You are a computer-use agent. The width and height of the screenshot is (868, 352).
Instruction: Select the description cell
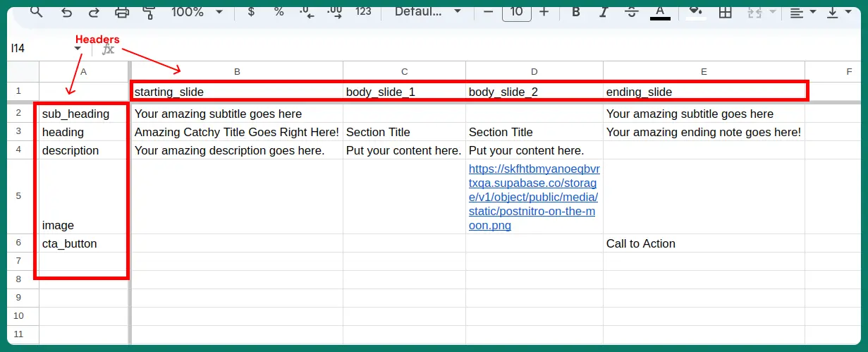[x=84, y=150]
